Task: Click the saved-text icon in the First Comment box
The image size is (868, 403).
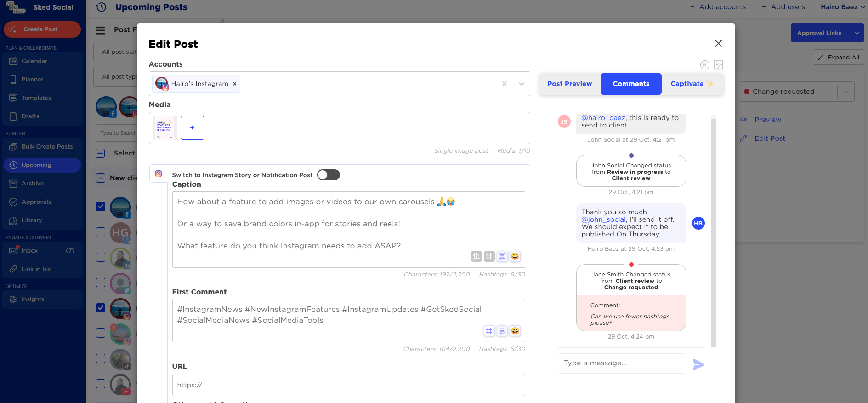Action: pyautogui.click(x=502, y=331)
